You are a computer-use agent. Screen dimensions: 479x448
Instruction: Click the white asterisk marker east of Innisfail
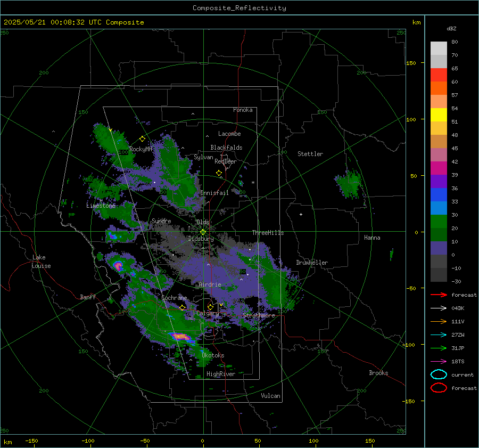(253, 183)
